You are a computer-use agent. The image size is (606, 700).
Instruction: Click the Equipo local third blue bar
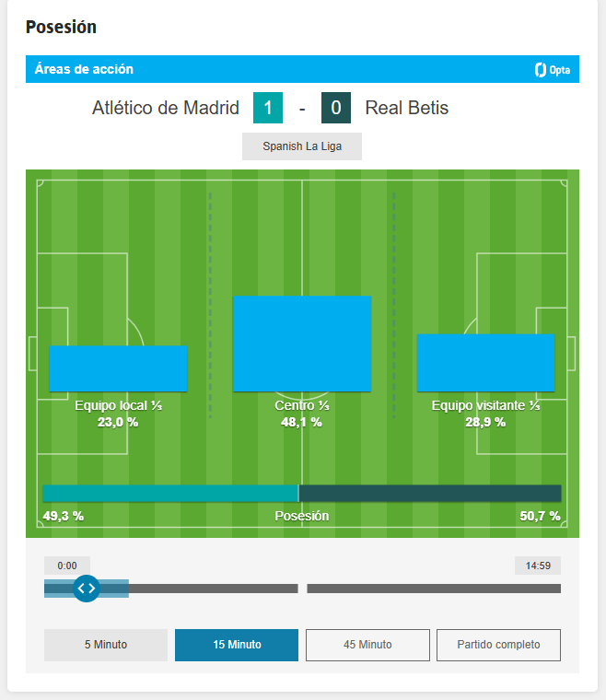point(118,368)
